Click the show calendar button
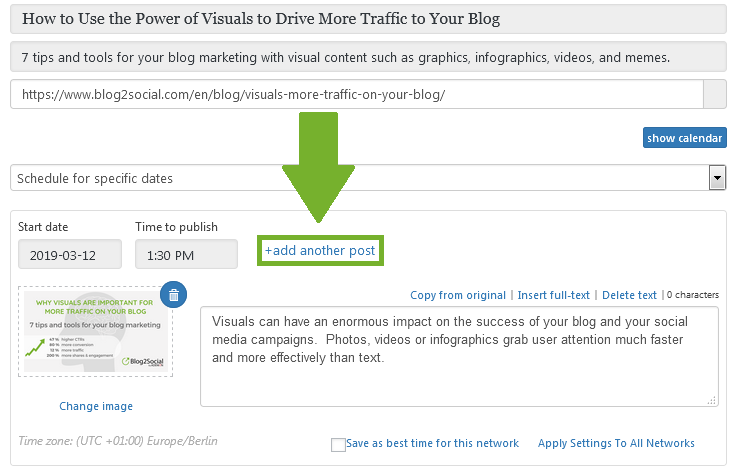This screenshot has width=737, height=474. (684, 138)
